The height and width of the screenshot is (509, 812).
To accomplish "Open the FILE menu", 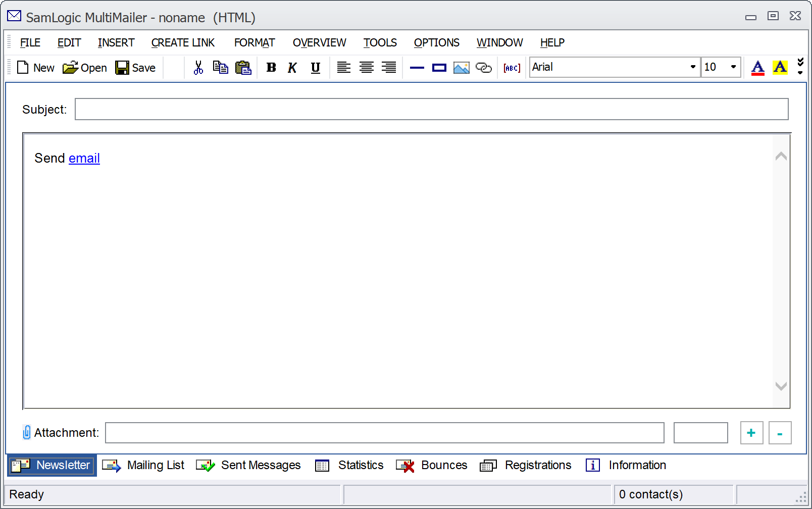I will (30, 43).
